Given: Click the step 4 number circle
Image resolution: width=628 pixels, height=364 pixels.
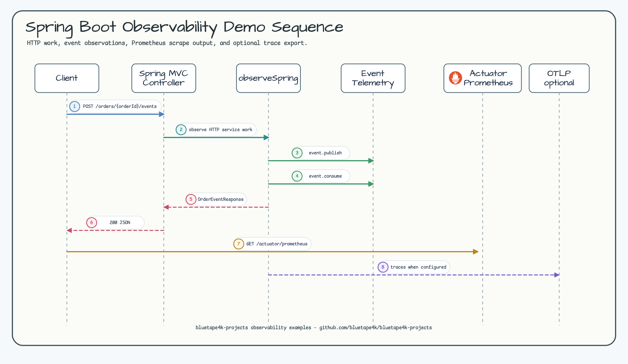Looking at the screenshot, I should pyautogui.click(x=297, y=176).
